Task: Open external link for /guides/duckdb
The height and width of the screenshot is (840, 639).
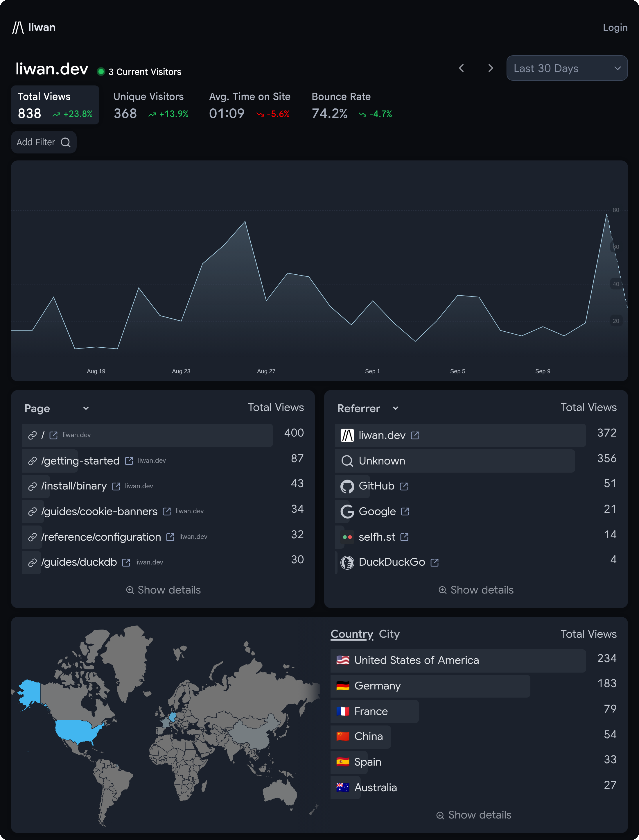Action: click(x=126, y=562)
